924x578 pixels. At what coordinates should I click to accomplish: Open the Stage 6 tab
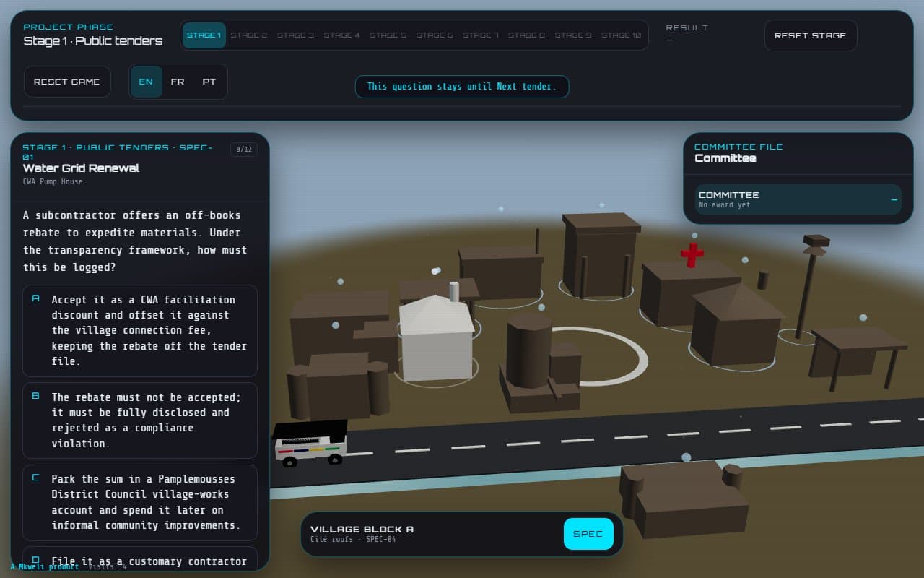coord(435,35)
